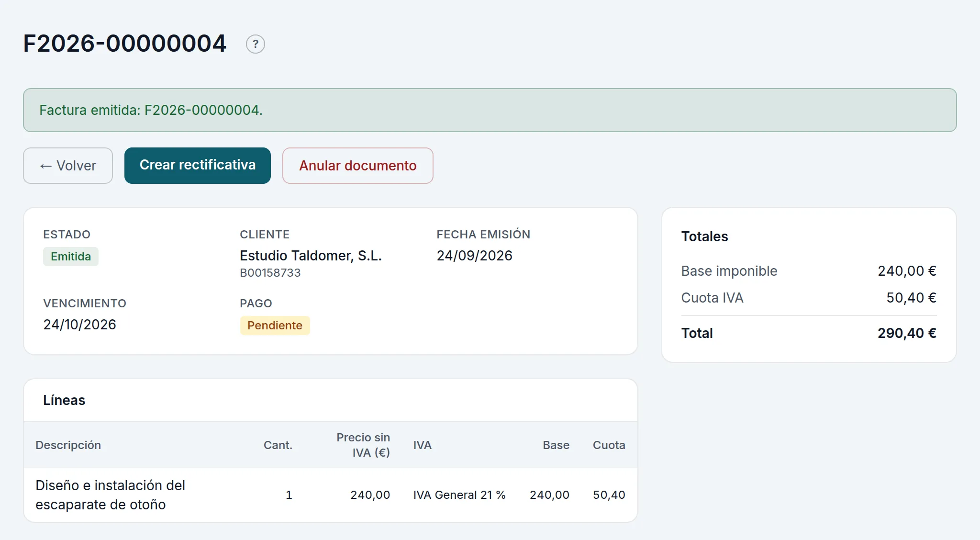Click line description Diseño e instalación del escaparate
The width and height of the screenshot is (980, 540).
coord(110,495)
